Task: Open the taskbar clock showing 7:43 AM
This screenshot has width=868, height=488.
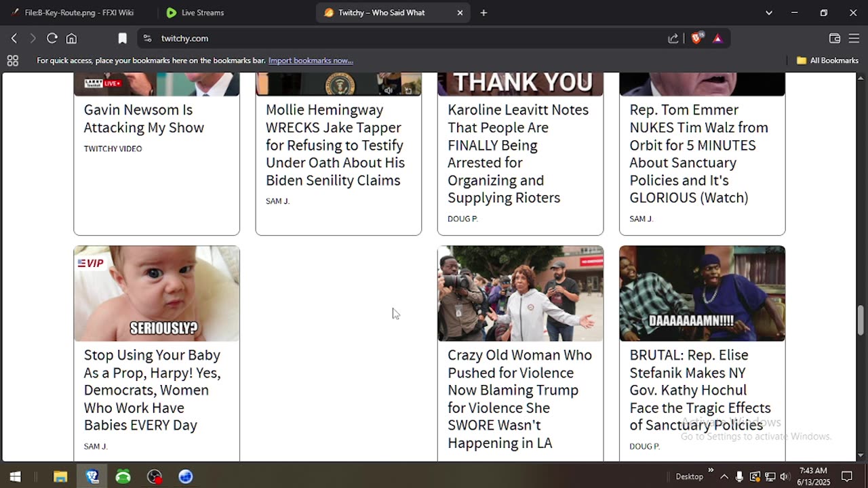Action: [x=813, y=476]
